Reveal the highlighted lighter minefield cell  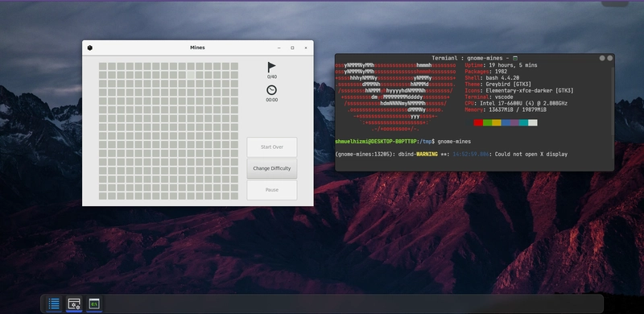coord(192,75)
